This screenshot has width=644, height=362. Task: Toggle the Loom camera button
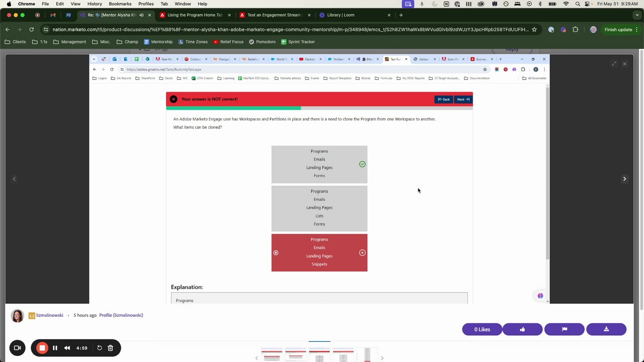(17, 348)
